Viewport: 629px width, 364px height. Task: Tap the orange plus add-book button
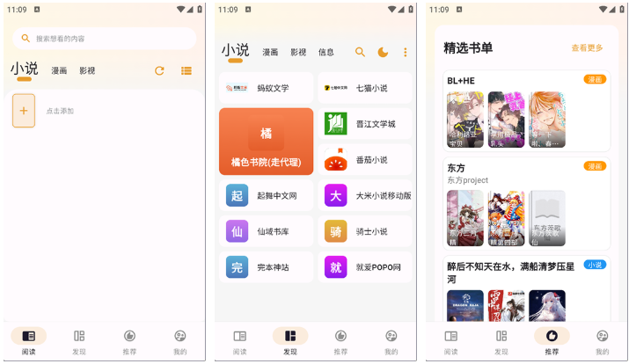click(24, 111)
